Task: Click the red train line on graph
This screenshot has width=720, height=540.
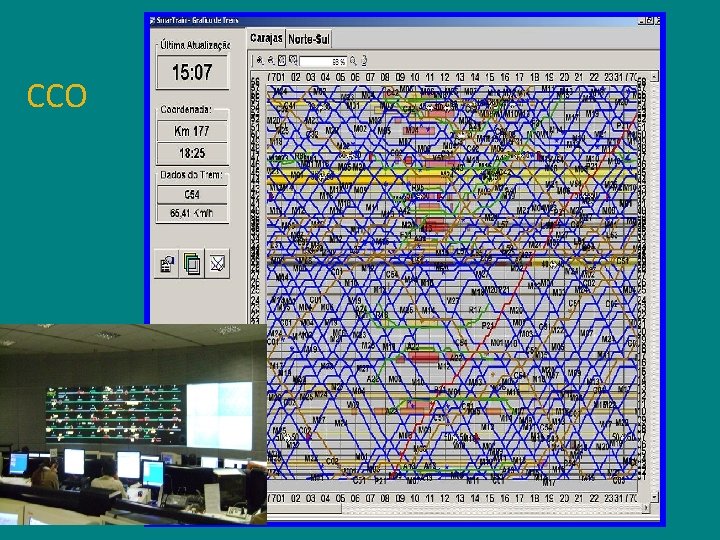Action: [x=513, y=294]
